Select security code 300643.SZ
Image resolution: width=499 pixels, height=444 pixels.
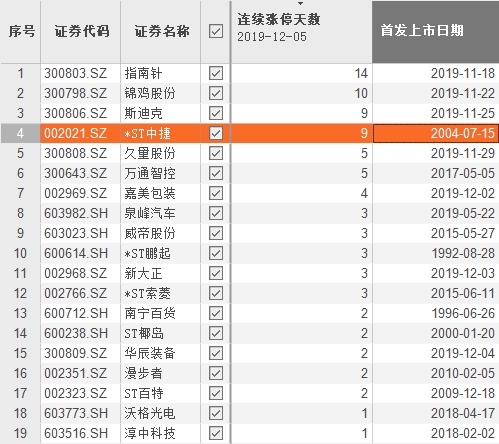[x=76, y=173]
